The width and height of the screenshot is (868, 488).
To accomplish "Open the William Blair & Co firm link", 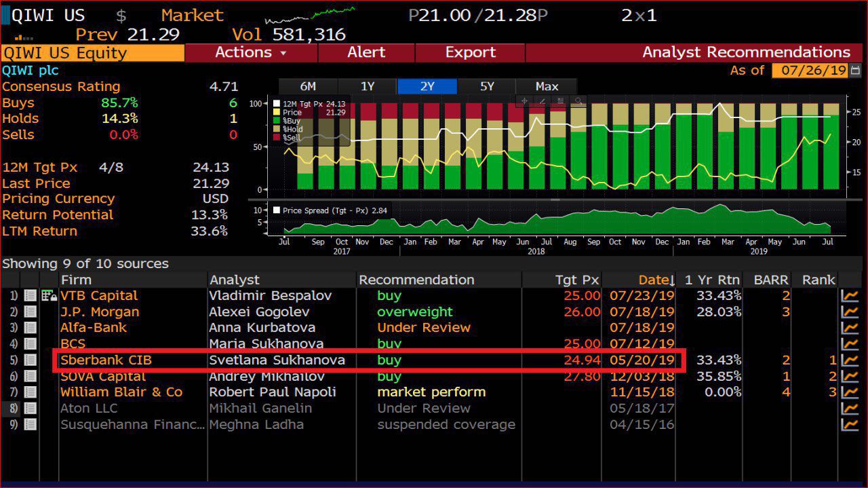I will click(x=121, y=392).
